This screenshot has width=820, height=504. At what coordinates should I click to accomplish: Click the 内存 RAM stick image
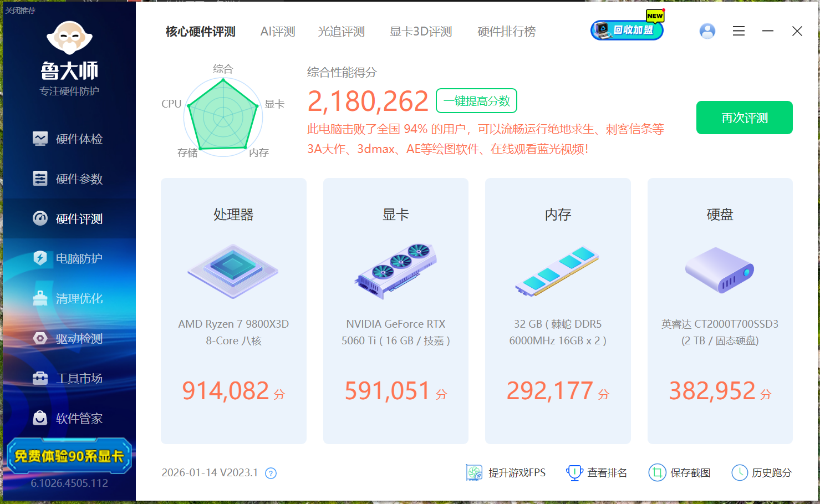click(557, 271)
